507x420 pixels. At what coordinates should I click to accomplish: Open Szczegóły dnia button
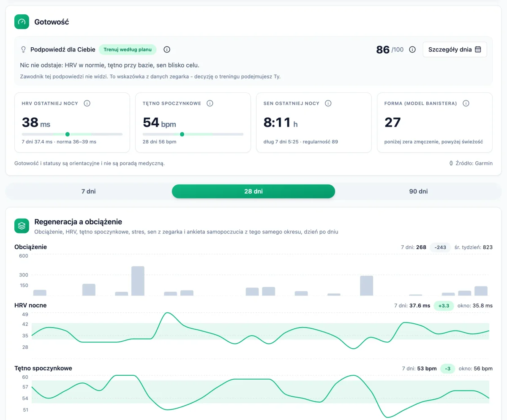coord(455,49)
